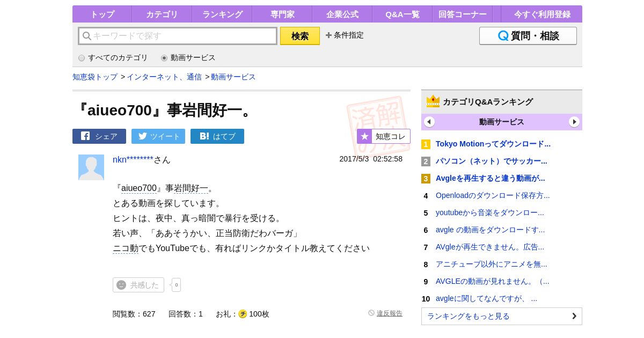Tweet the question with ツイート button
Image resolution: width=644 pixels, height=338 pixels.
pyautogui.click(x=158, y=136)
